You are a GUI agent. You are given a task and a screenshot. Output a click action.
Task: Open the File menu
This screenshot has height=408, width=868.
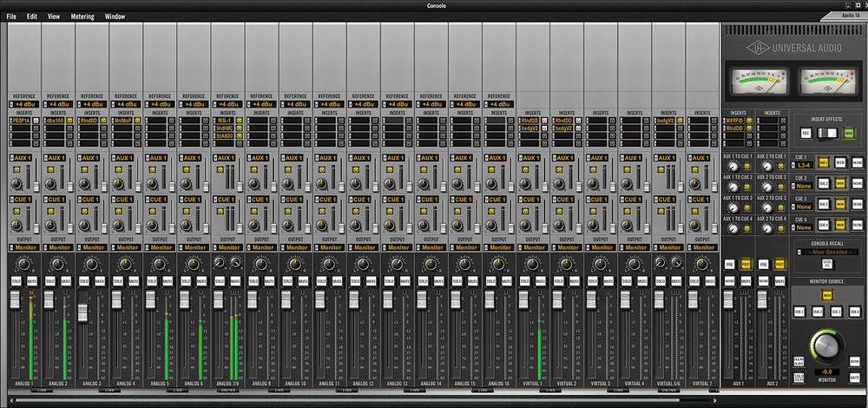pyautogui.click(x=11, y=16)
